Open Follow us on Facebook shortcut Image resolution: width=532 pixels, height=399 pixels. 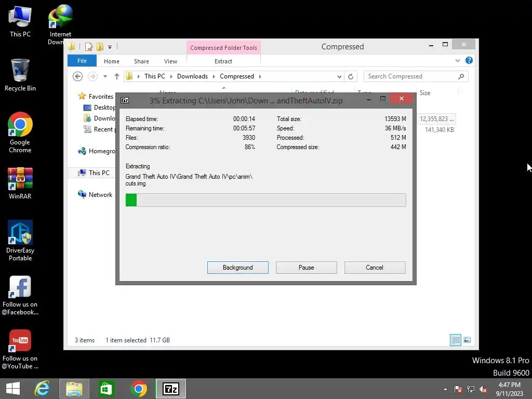tap(20, 295)
